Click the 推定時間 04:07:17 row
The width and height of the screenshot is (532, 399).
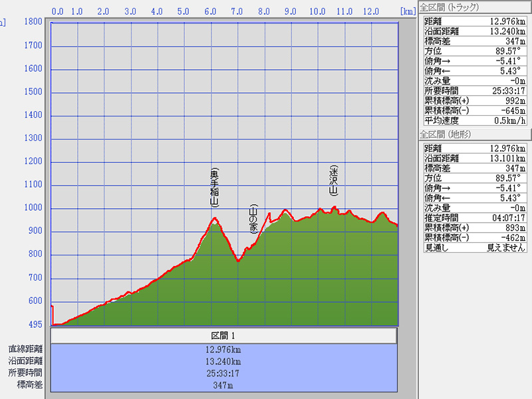[x=475, y=217]
